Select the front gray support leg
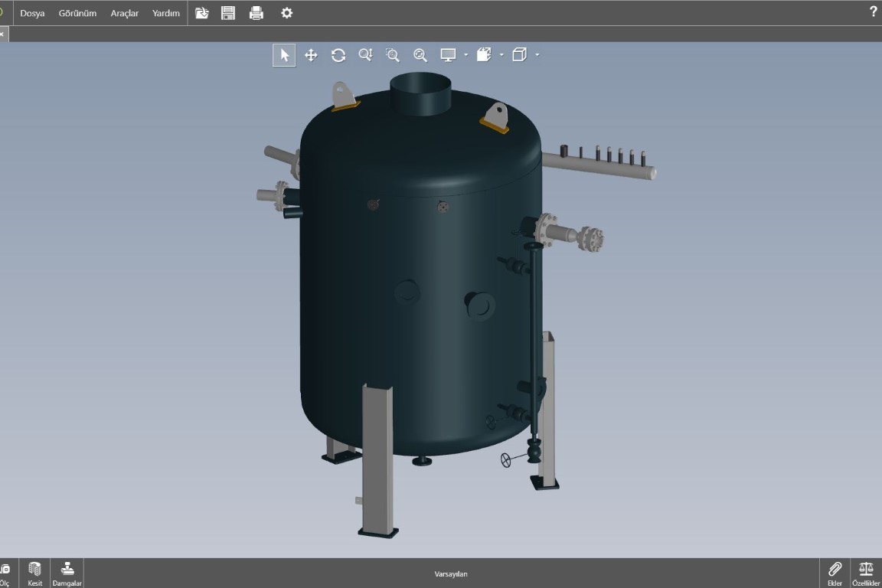The image size is (882, 588). coord(377,459)
